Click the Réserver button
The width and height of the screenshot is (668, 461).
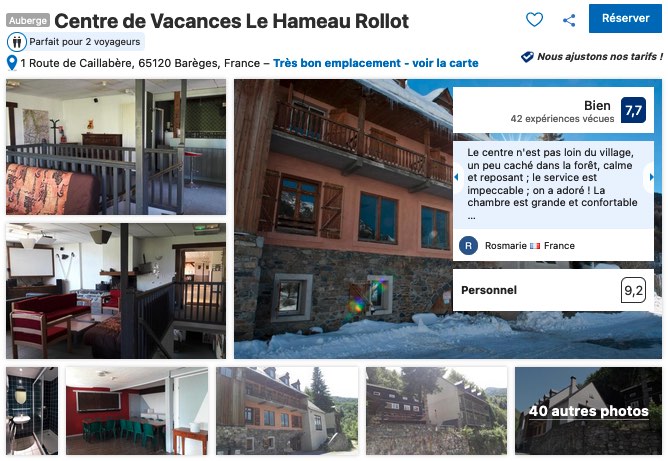(x=625, y=18)
